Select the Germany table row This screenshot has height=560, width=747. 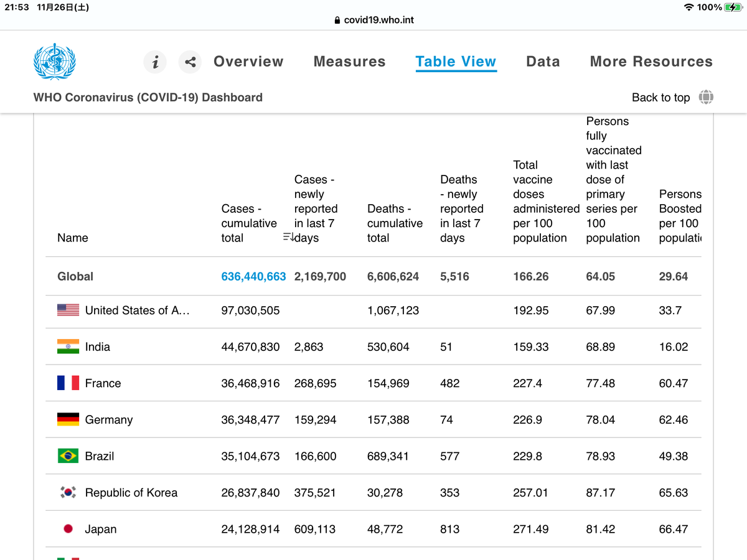374,419
